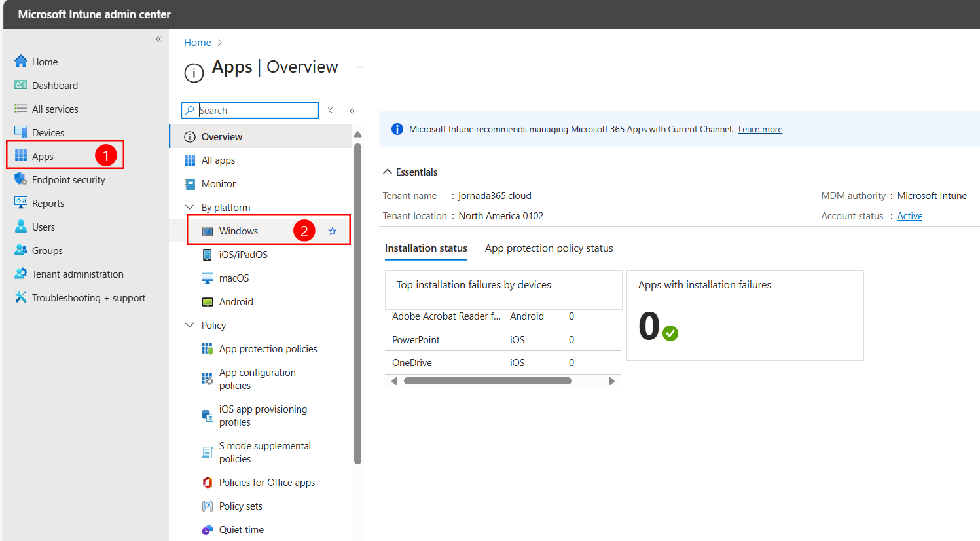This screenshot has height=541, width=980.
Task: Click the Tenant administration gear icon
Action: click(21, 274)
